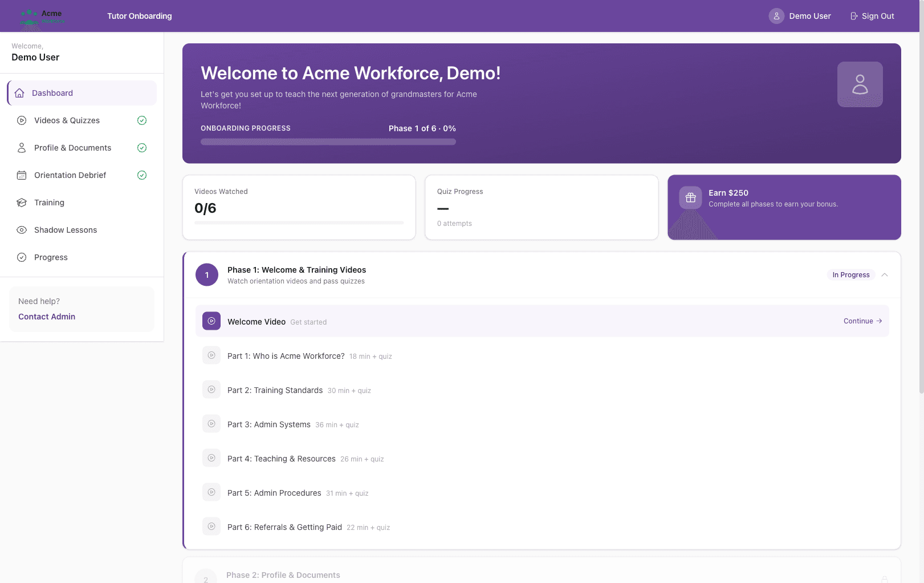Click the check badge next to Orientation Debrief

142,175
